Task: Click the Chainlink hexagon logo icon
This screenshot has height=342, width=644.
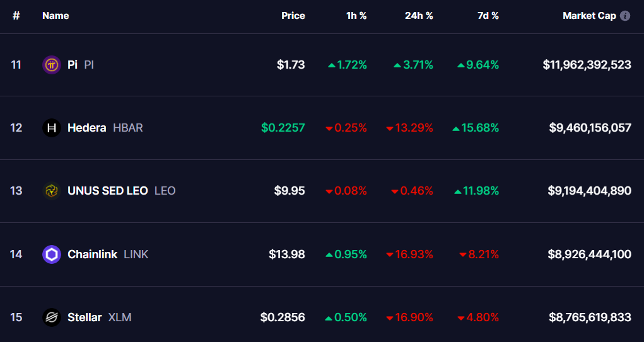Action: pyautogui.click(x=51, y=254)
